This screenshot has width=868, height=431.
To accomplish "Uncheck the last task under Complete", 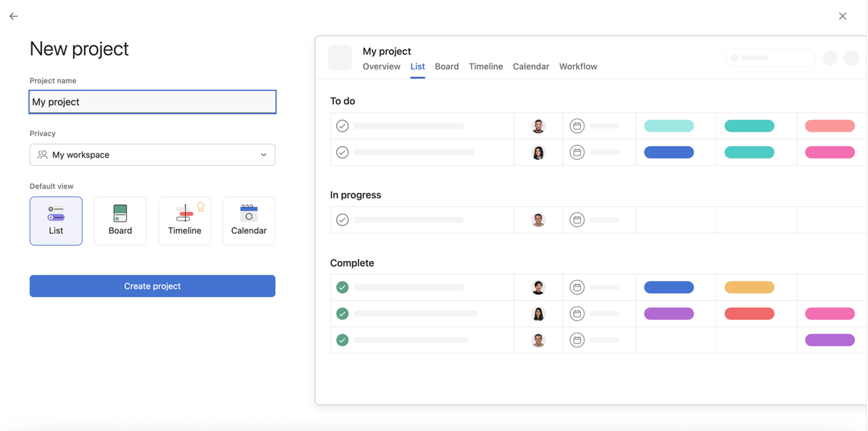I will click(342, 339).
